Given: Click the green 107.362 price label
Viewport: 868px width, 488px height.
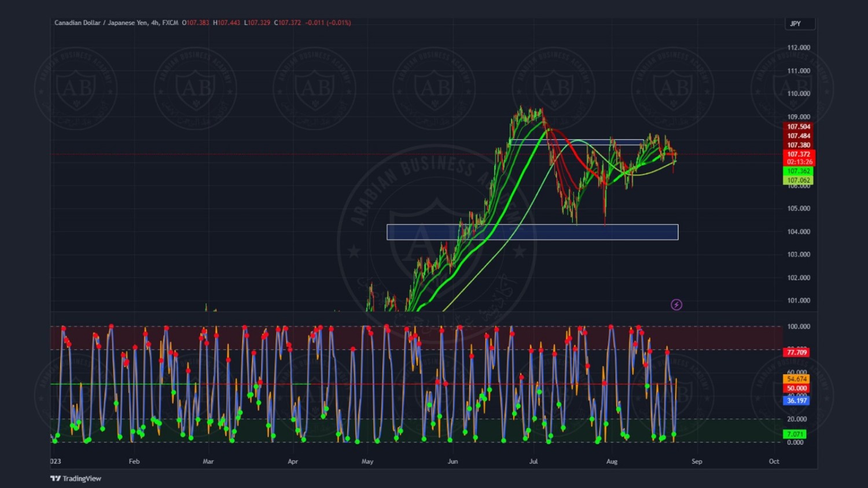Looking at the screenshot, I should tap(799, 171).
